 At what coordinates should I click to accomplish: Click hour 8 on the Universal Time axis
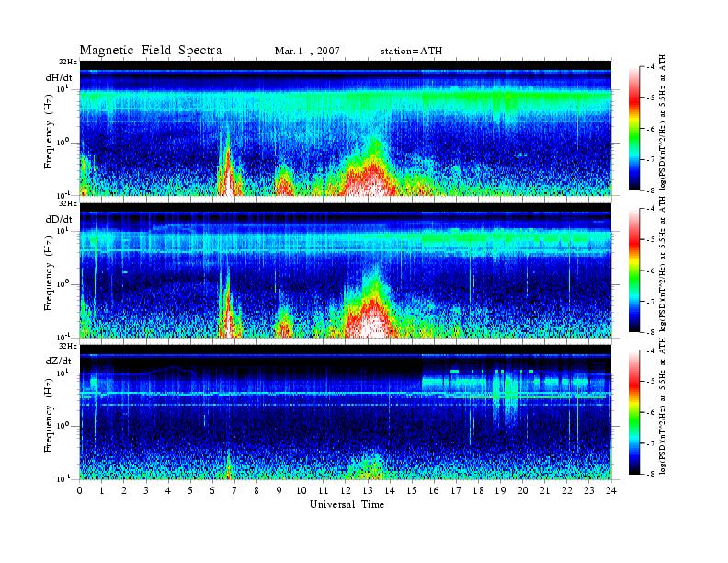click(256, 490)
